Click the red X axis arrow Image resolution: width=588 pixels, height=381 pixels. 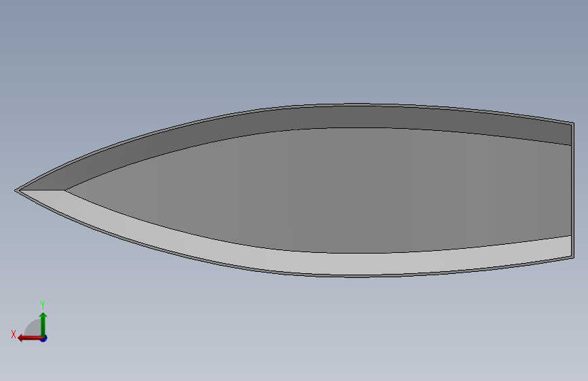(x=29, y=338)
